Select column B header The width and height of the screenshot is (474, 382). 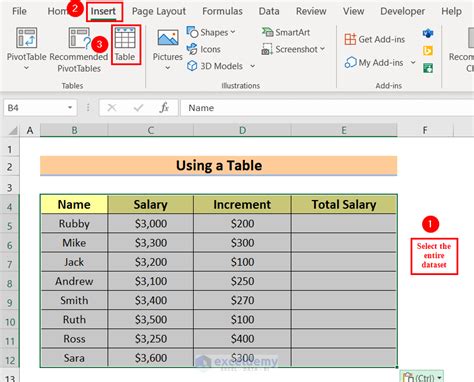[x=74, y=130]
